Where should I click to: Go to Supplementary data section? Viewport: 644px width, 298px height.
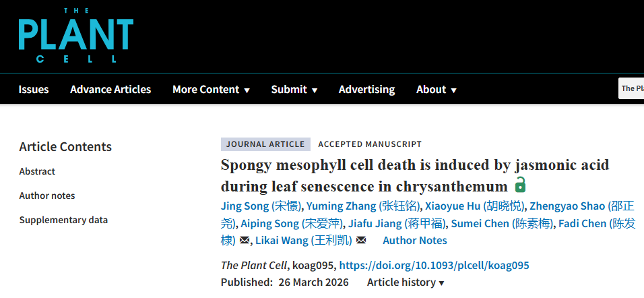pos(63,220)
